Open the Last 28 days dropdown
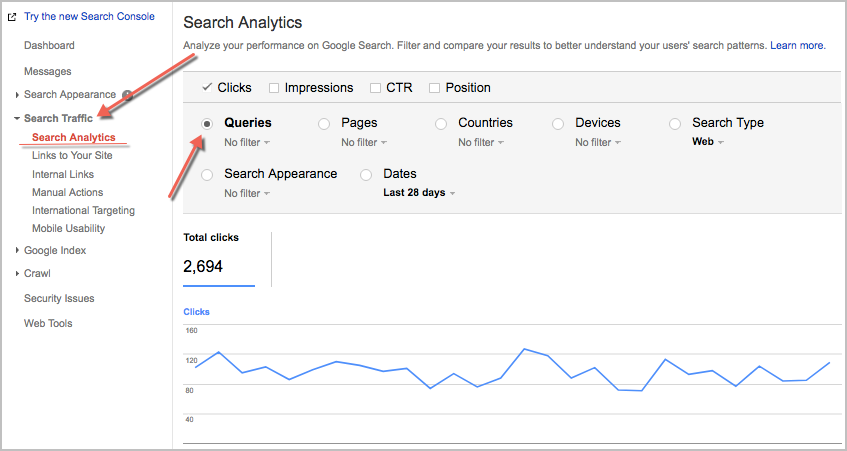847x451 pixels. (419, 193)
